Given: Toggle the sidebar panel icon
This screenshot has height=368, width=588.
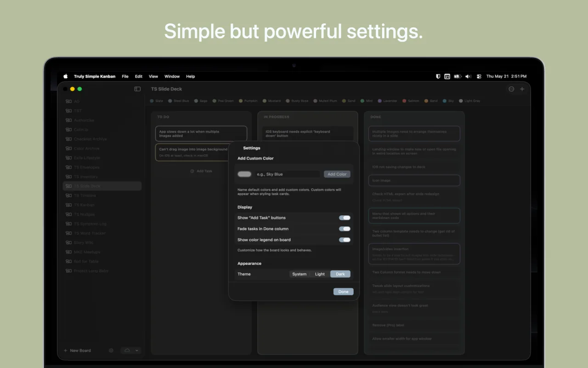Looking at the screenshot, I should coord(137,89).
